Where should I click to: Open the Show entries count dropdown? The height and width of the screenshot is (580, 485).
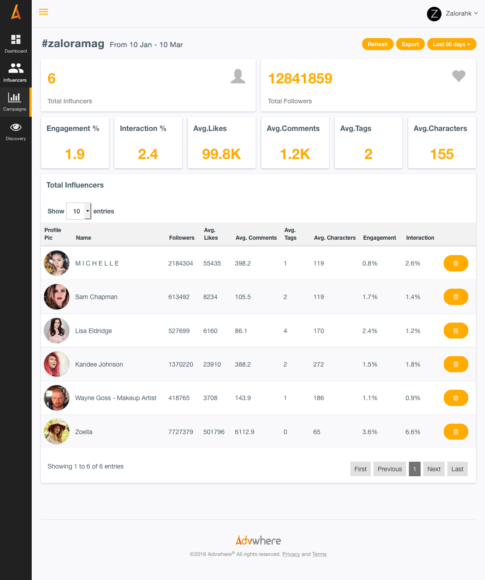tap(78, 211)
